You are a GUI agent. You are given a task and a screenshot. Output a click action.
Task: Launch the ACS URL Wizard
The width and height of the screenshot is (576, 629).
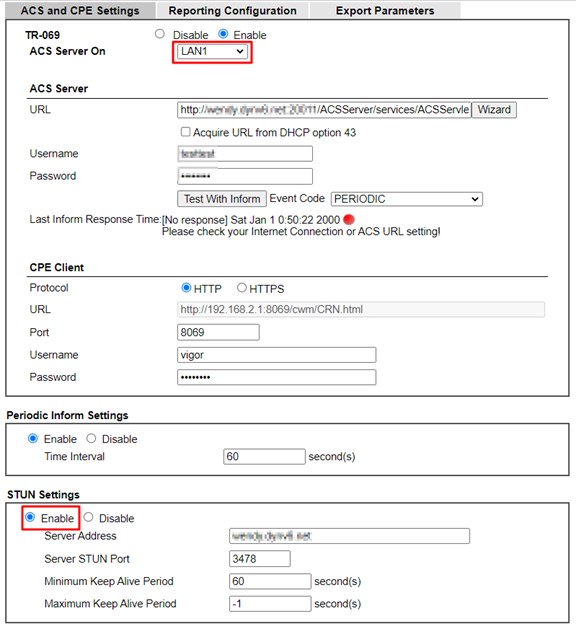[494, 110]
